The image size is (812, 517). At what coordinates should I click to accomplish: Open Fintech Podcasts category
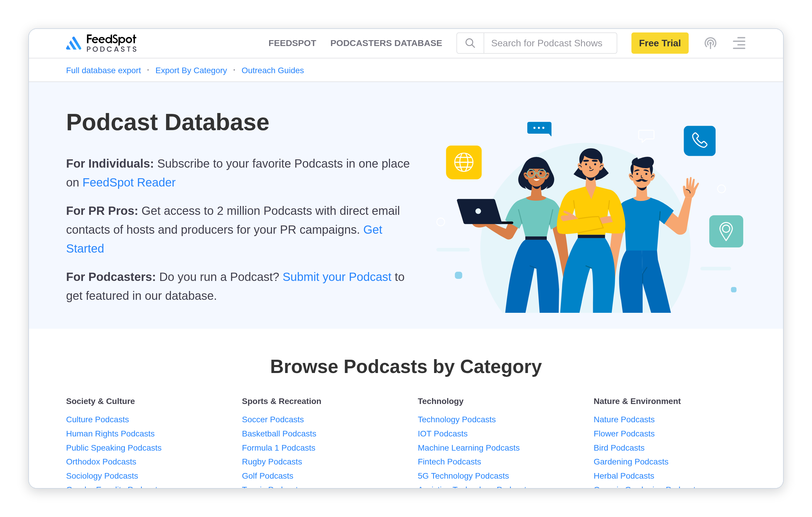click(x=449, y=461)
